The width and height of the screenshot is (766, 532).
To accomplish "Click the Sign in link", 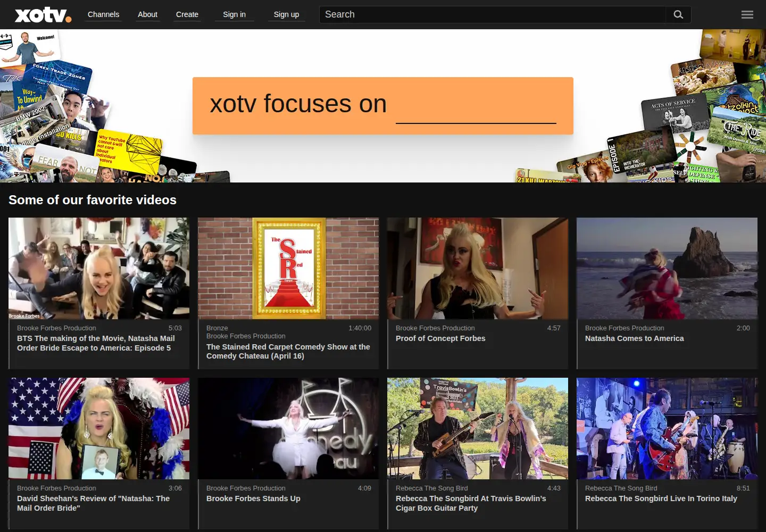I will 234,14.
